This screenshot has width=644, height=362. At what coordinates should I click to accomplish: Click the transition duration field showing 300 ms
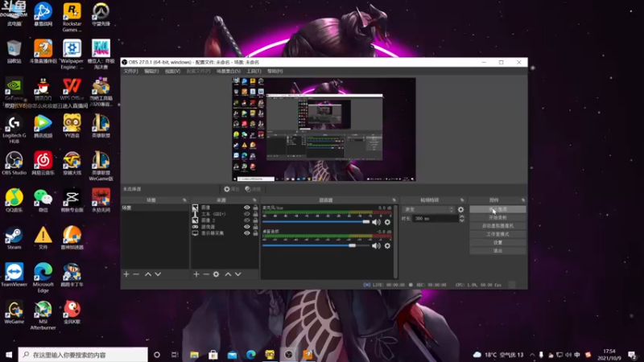pyautogui.click(x=436, y=218)
